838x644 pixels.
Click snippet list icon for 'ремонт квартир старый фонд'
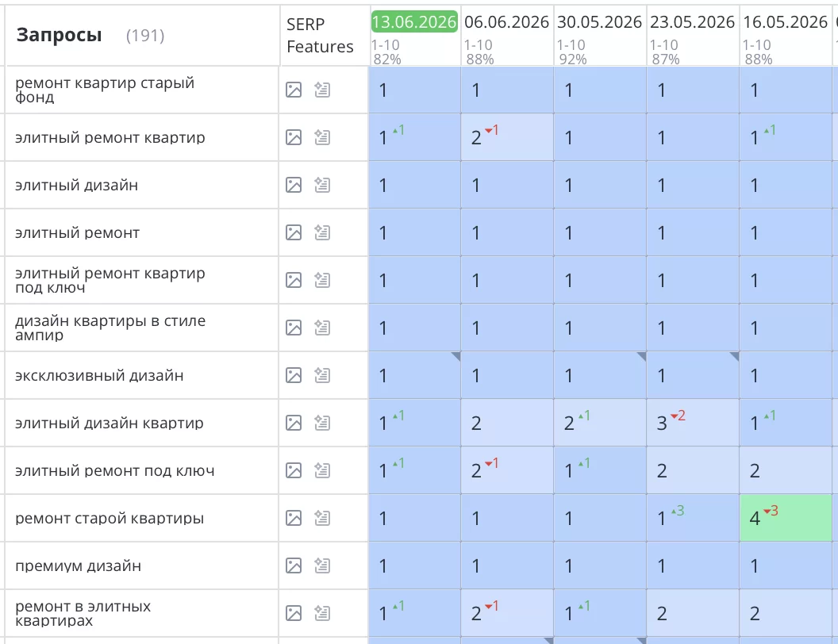(x=322, y=90)
